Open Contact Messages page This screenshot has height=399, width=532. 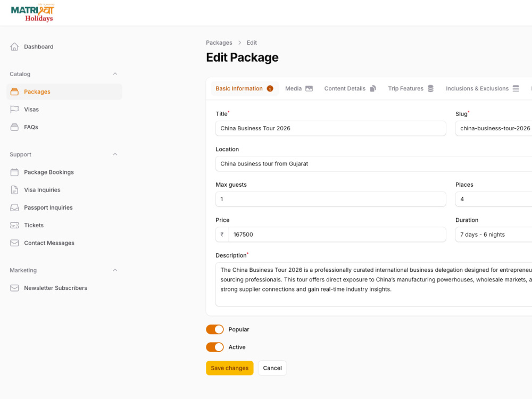(x=64, y=243)
